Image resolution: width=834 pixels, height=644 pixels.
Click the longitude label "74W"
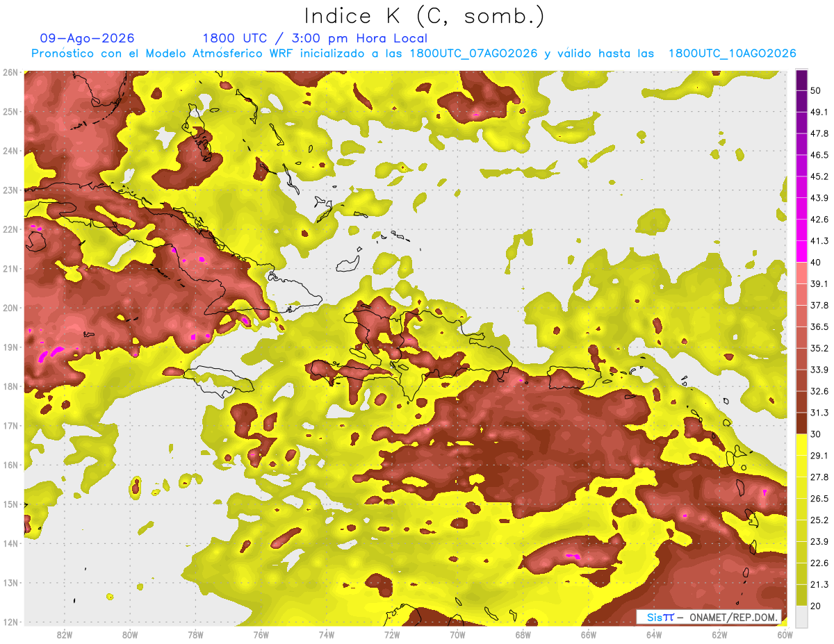(x=327, y=634)
